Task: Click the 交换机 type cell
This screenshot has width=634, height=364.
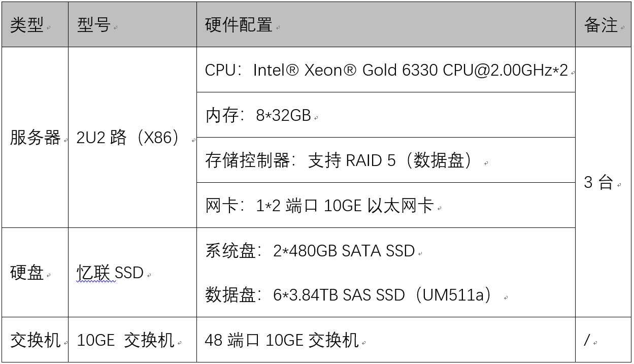Action: [x=36, y=340]
